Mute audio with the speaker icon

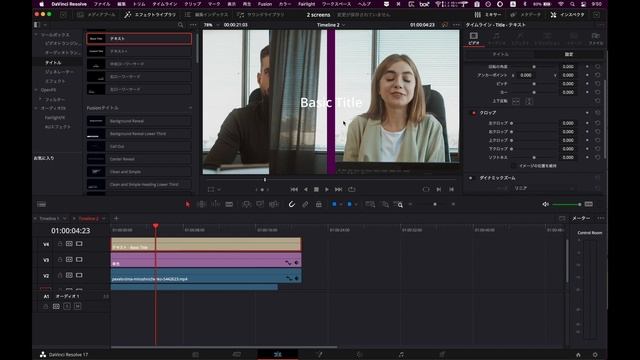[x=546, y=204]
